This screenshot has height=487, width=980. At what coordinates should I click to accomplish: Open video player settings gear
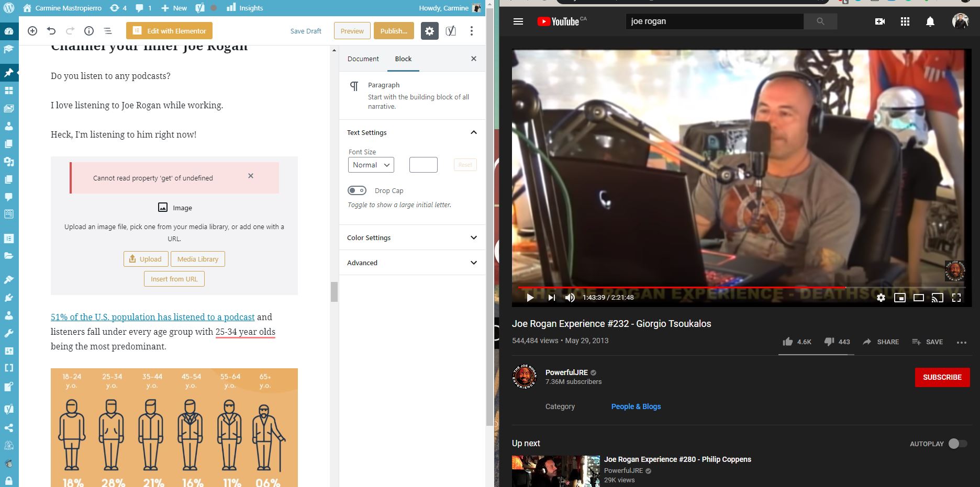point(881,297)
